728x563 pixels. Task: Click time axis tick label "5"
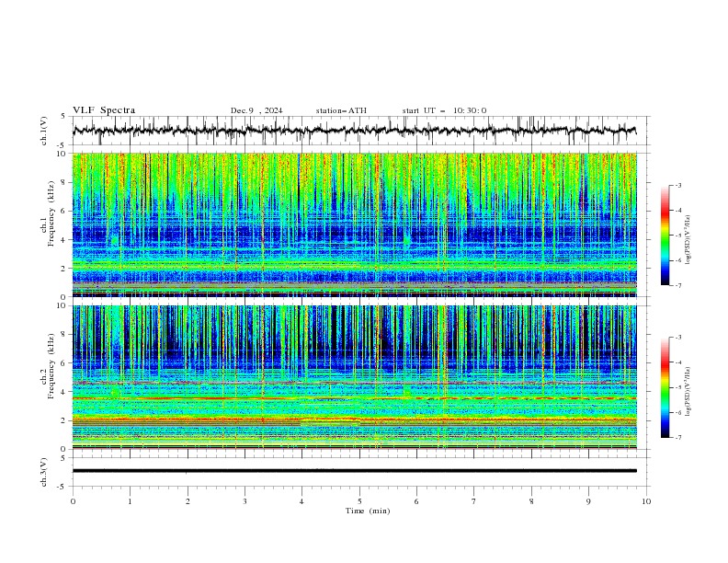[359, 501]
